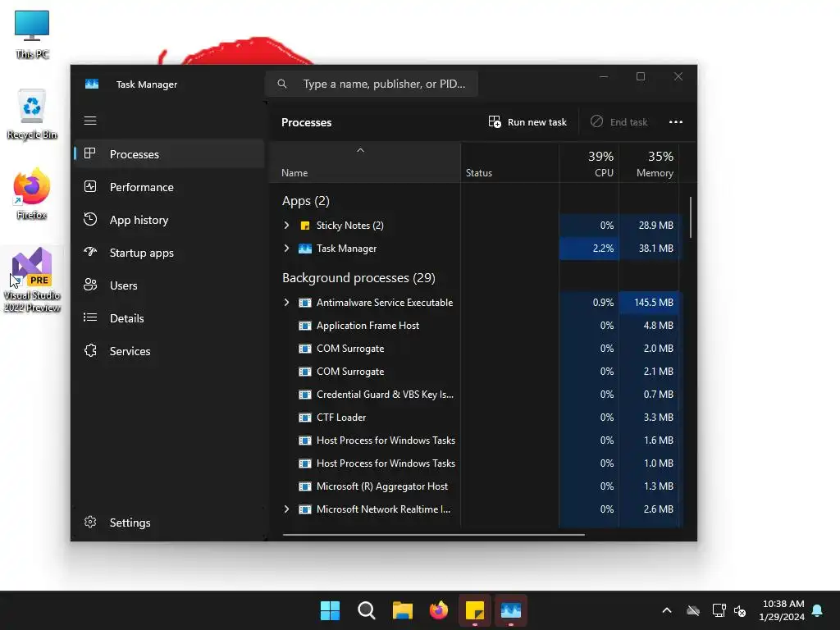Open the notification bell in system tray
The image size is (840, 630).
(x=817, y=610)
